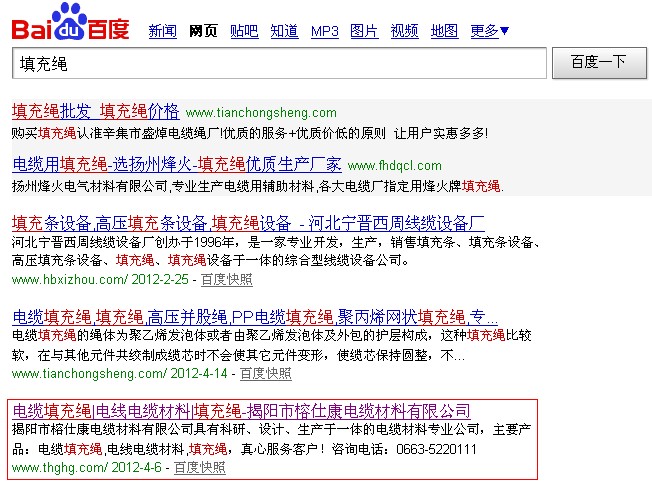Click the phone number text 0663-5220111
The width and height of the screenshot is (652, 487).
[436, 450]
